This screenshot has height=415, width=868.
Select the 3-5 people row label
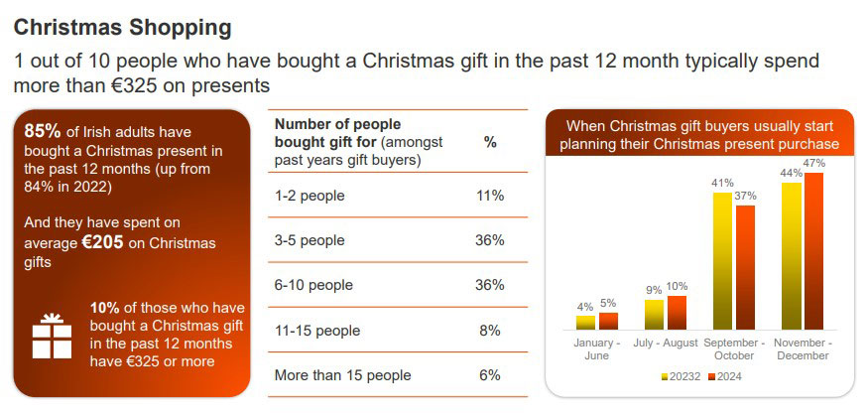click(x=310, y=240)
